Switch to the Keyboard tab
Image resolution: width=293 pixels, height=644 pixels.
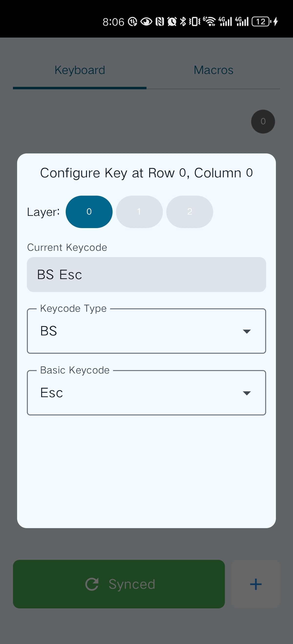click(x=80, y=70)
